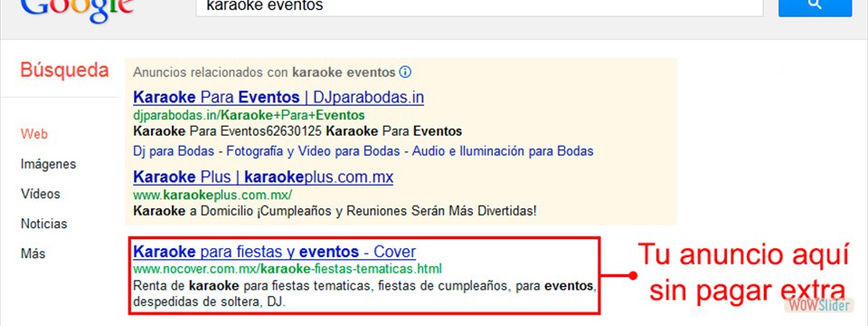Image resolution: width=868 pixels, height=326 pixels.
Task: Click the Karaoke a Domicilio description text
Action: tap(335, 211)
